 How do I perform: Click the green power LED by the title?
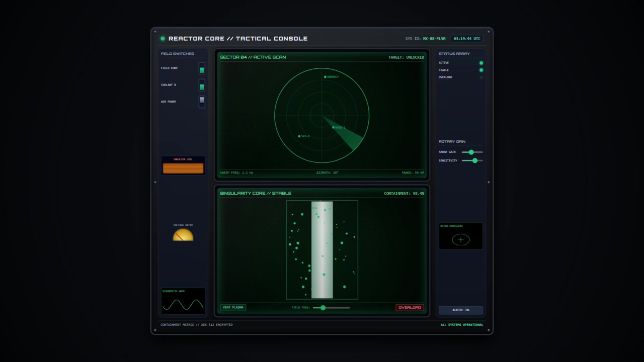pos(163,38)
